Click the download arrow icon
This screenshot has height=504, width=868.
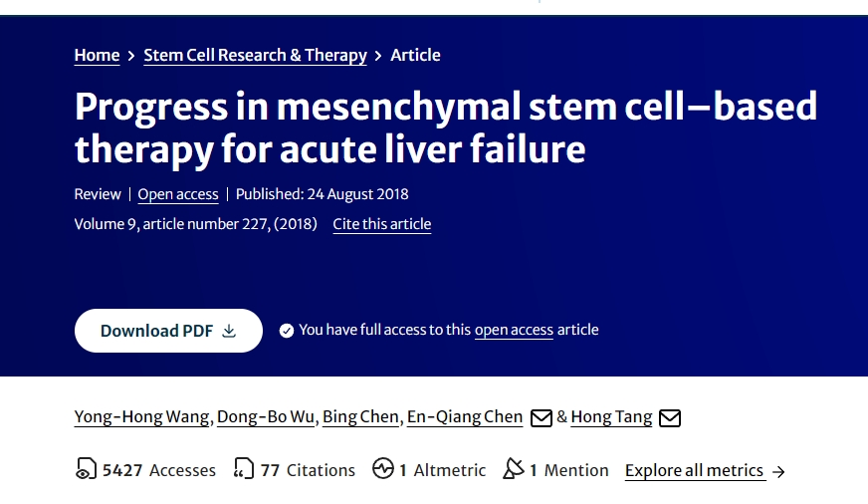pos(229,331)
